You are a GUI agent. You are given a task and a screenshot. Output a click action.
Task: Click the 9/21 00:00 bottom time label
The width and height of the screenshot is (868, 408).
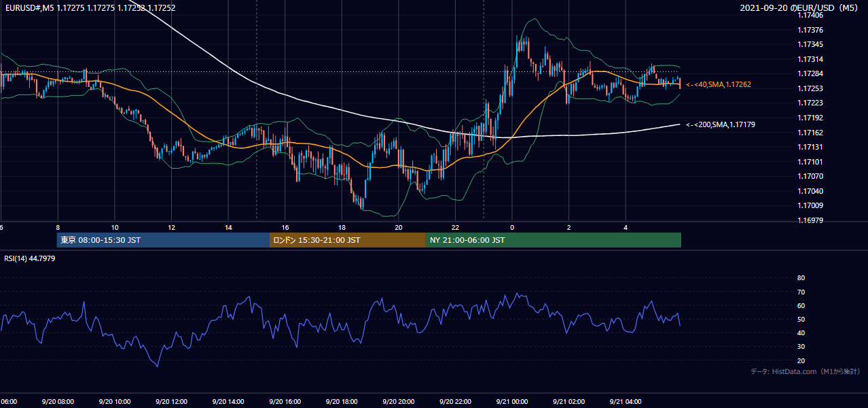[511, 402]
